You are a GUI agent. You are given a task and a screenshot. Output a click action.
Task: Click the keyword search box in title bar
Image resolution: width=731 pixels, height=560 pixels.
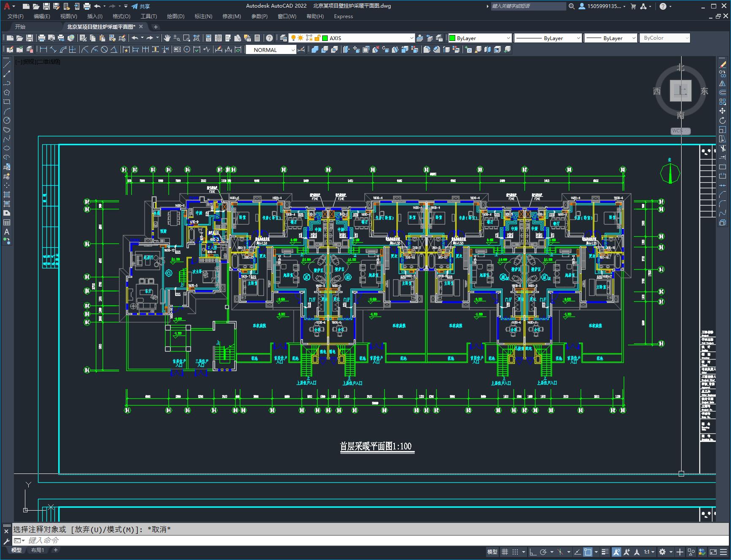528,6
